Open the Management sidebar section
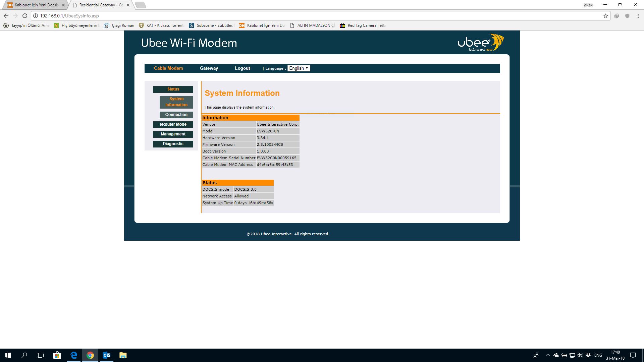The height and width of the screenshot is (362, 644). tap(173, 134)
